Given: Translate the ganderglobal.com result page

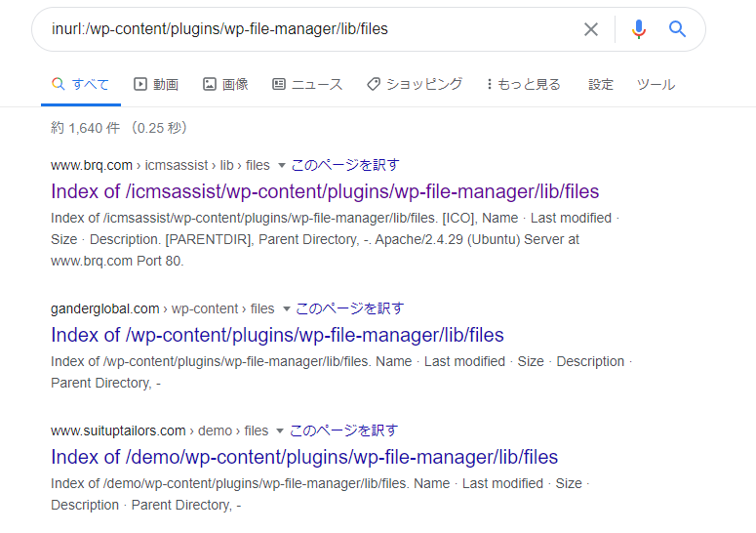Looking at the screenshot, I should (349, 308).
